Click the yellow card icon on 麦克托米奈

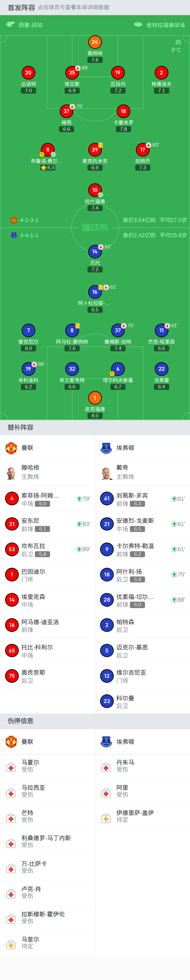pyautogui.click(x=101, y=145)
